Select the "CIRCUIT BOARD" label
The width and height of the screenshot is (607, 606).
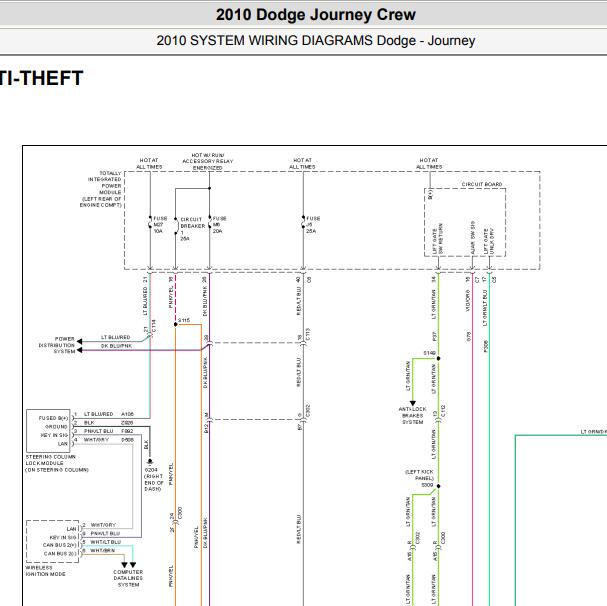tap(482, 184)
